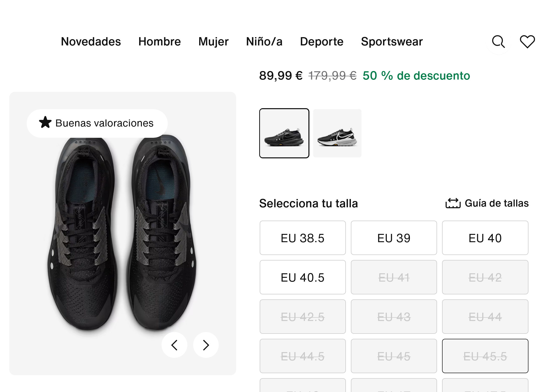538x392 pixels.
Task: Select size EU 40.5
Action: click(303, 277)
